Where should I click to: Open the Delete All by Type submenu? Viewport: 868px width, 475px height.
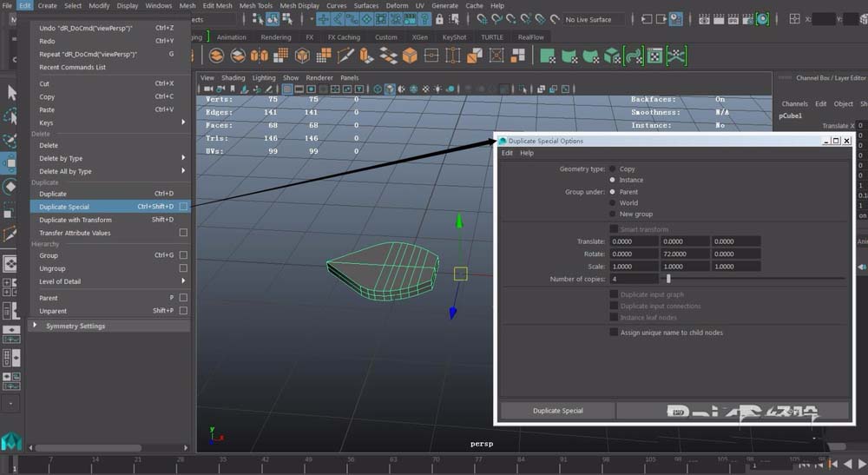[109, 172]
